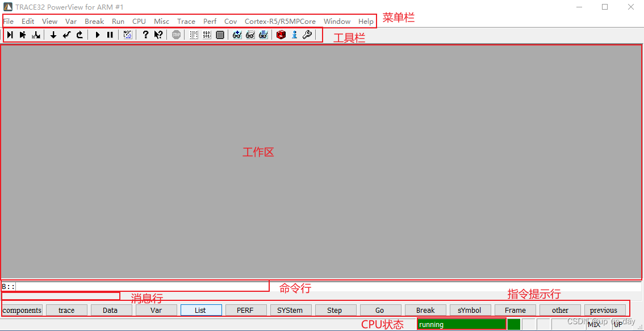Open the source List view icon
The image size is (644, 331).
(x=194, y=35)
